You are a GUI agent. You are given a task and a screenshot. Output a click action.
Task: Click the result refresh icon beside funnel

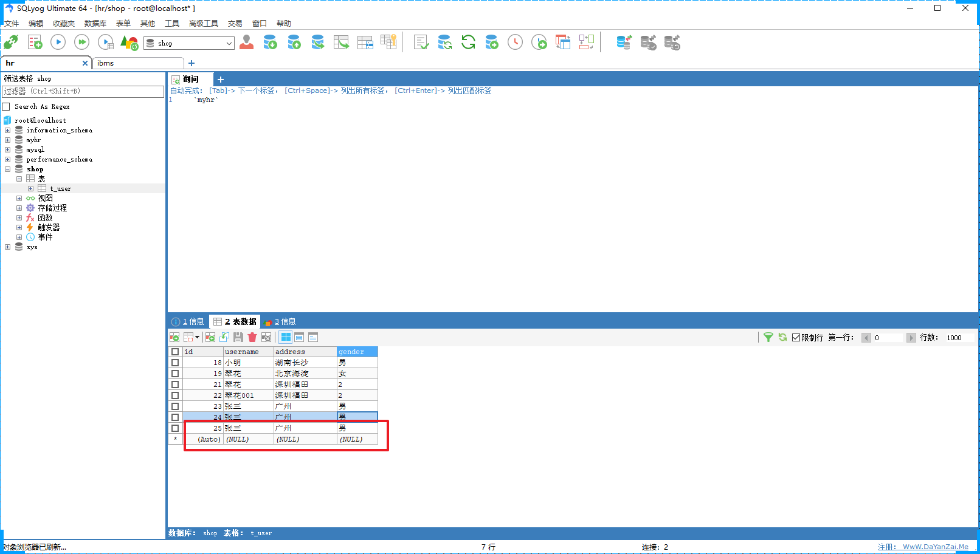click(x=782, y=337)
